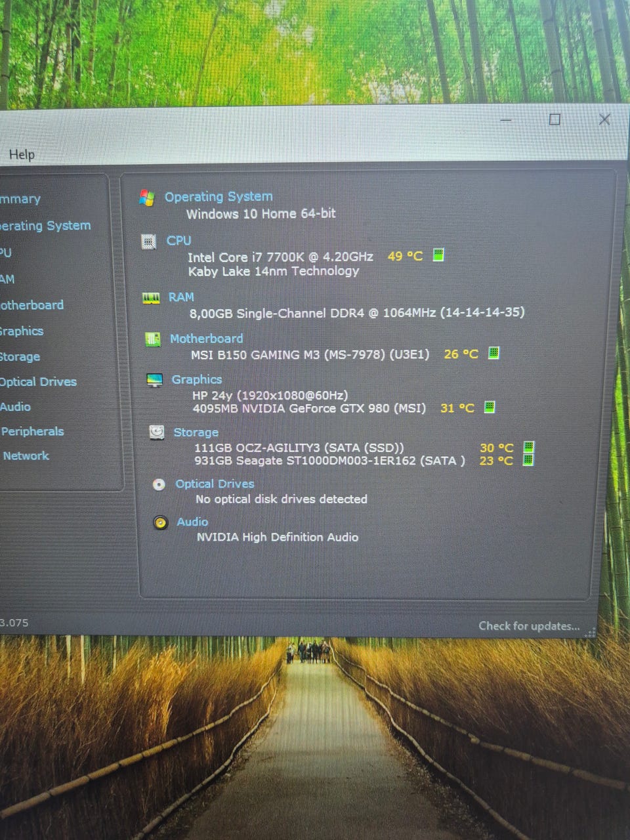Screen dimensions: 630x840
Task: Click 931GB Seagate drive text
Action: tap(329, 461)
